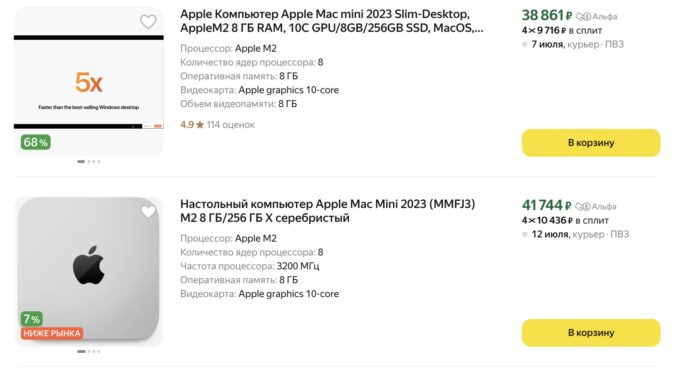Open the 114 оценок reviews link

[230, 125]
